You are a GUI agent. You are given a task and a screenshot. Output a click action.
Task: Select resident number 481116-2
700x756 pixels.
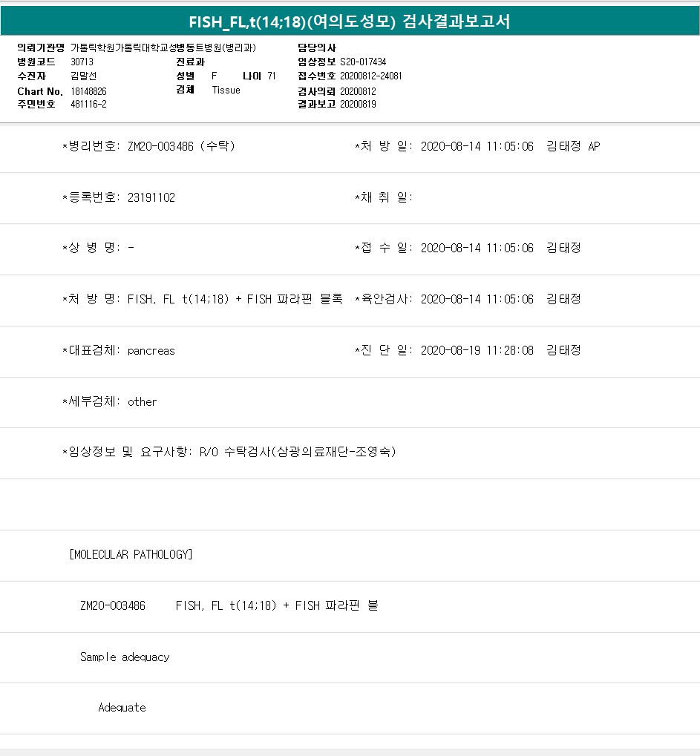[88, 104]
